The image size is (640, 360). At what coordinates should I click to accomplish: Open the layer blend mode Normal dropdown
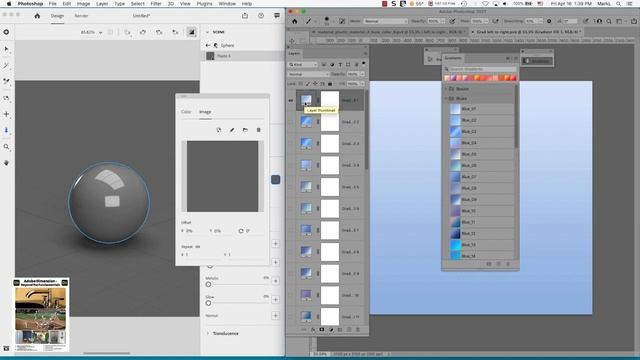[x=309, y=74]
